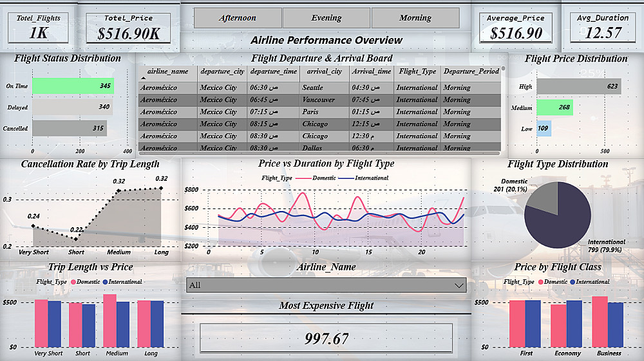The width and height of the screenshot is (644, 361).
Task: Click the Cancelled bar showing 315
Action: [x=70, y=128]
